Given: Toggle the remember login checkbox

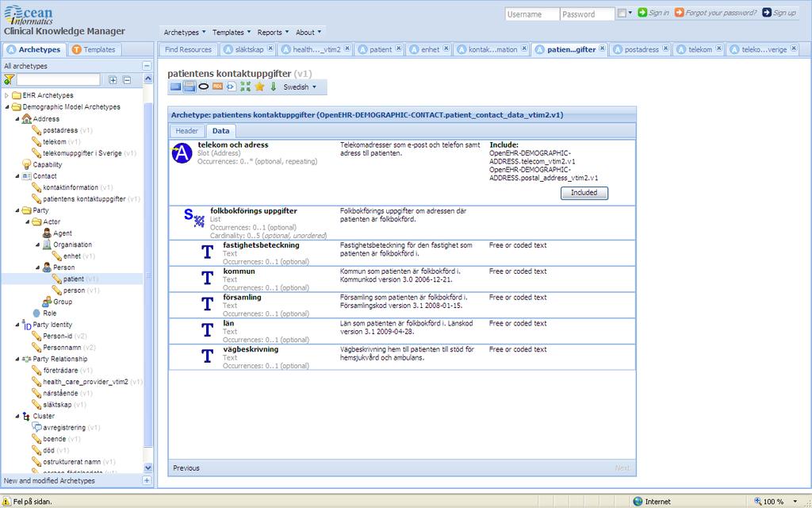Looking at the screenshot, I should click(x=622, y=13).
